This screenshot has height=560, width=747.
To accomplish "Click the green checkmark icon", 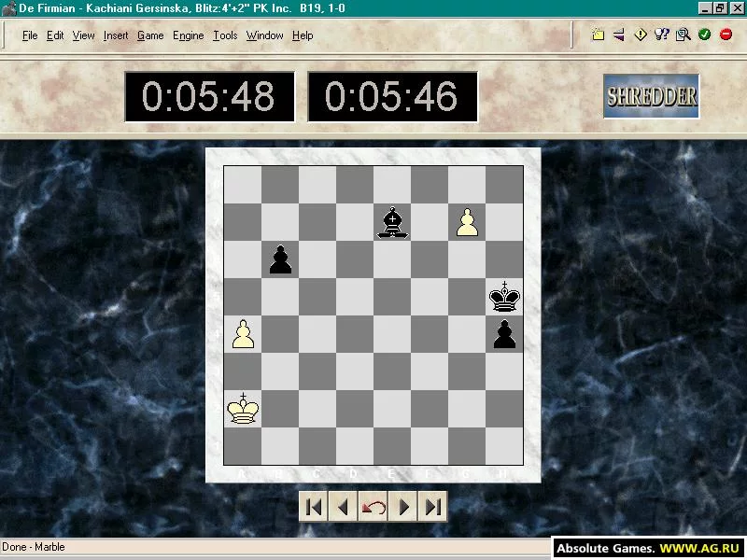I will pyautogui.click(x=705, y=35).
